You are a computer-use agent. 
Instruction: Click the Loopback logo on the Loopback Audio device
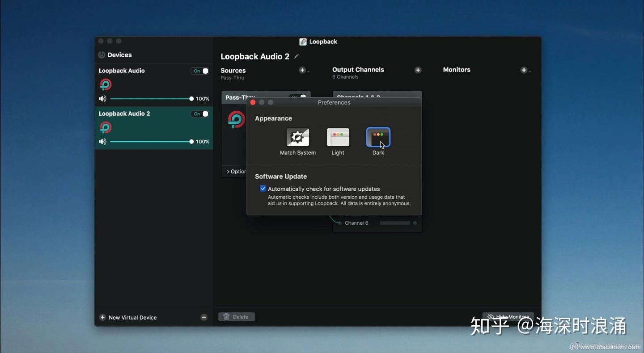tap(105, 84)
